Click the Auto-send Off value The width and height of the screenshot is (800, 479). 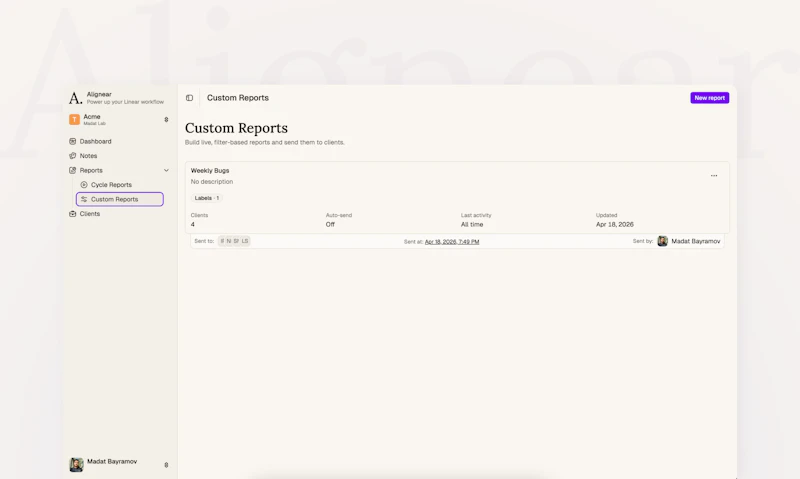point(330,224)
